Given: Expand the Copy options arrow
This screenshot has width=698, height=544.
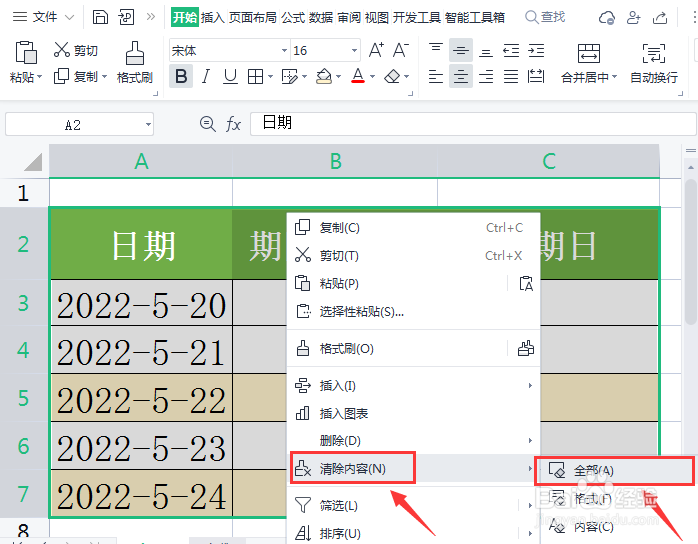Looking at the screenshot, I should [104, 77].
